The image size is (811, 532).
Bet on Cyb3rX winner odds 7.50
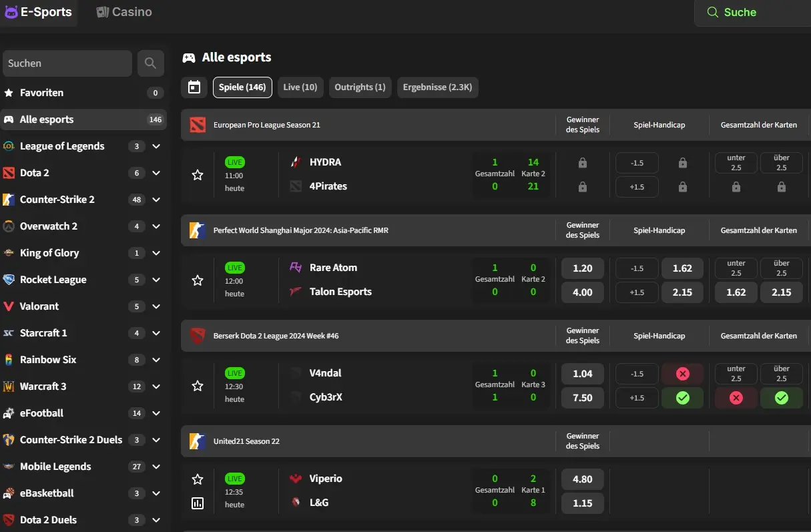tap(583, 398)
